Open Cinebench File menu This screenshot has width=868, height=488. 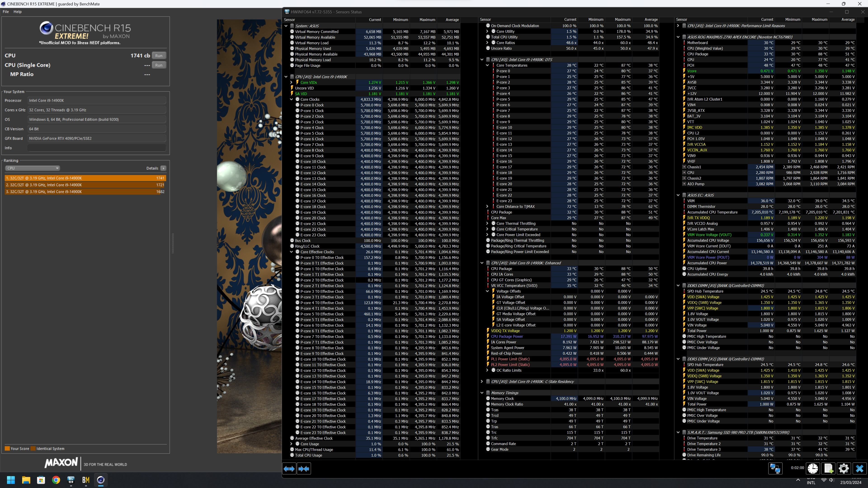tap(6, 12)
